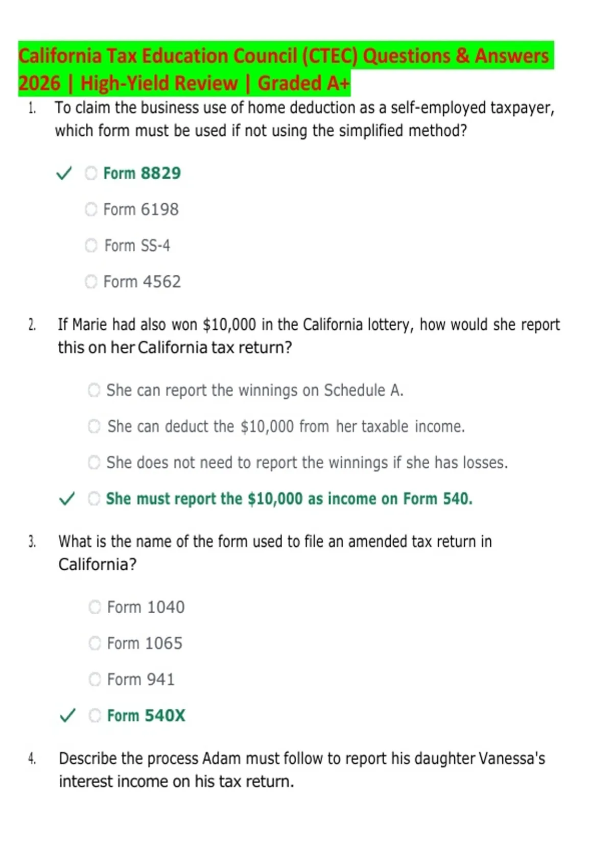The height and width of the screenshot is (868, 613).
Task: Click the checkmark next to Form 540 answer
Action: [67, 498]
